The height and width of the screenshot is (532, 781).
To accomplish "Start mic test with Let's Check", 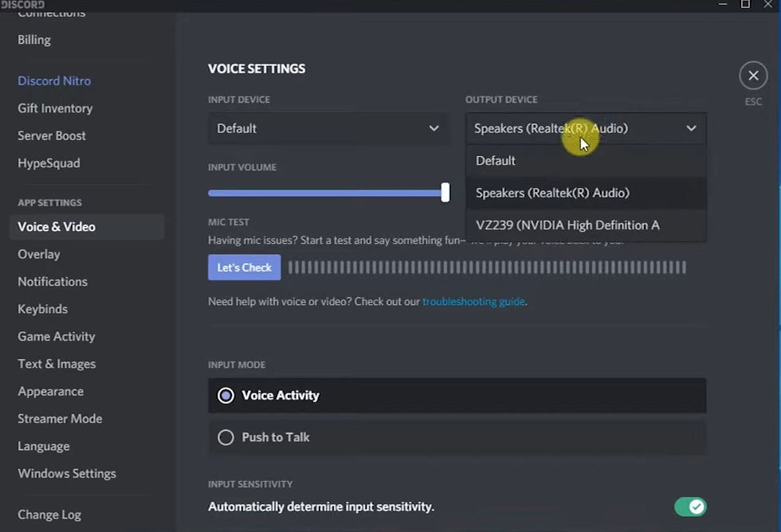I will click(x=245, y=268).
